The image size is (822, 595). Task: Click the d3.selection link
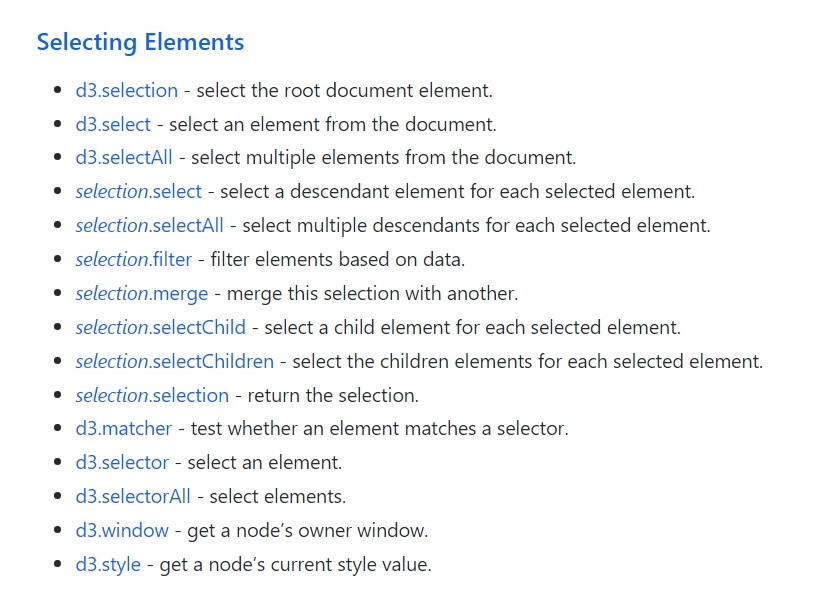pos(126,90)
